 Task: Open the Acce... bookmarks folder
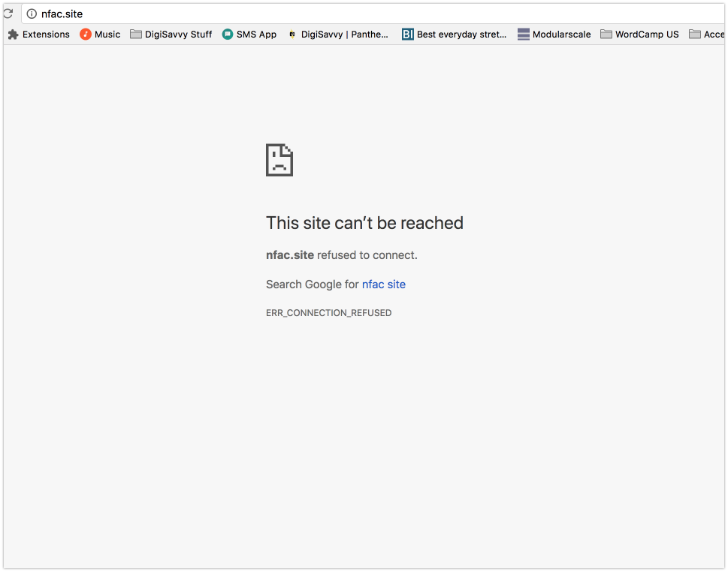tap(706, 34)
